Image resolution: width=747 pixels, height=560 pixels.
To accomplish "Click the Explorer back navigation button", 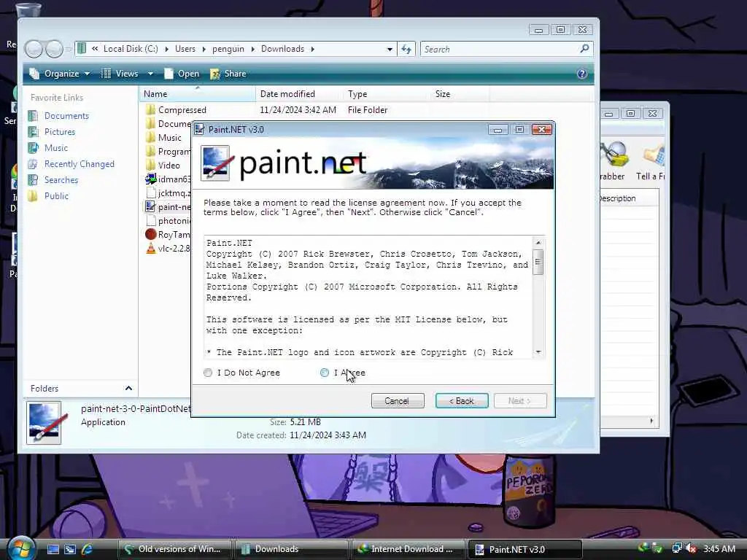I will coord(34,49).
